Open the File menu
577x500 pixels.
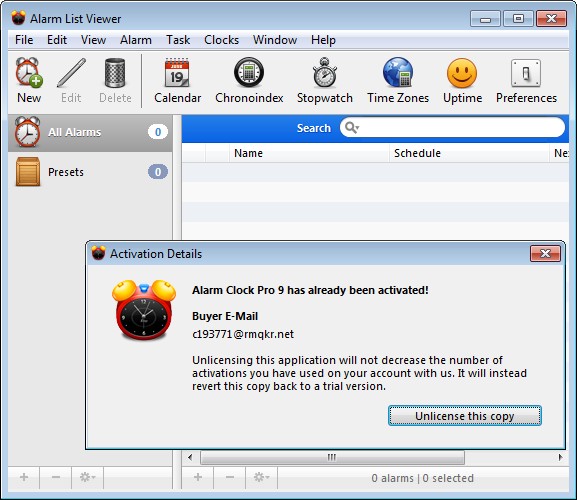click(x=24, y=40)
